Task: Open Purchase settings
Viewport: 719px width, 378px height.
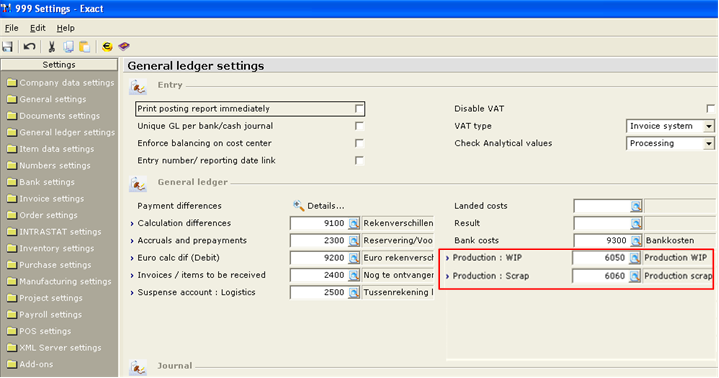Action: [49, 265]
